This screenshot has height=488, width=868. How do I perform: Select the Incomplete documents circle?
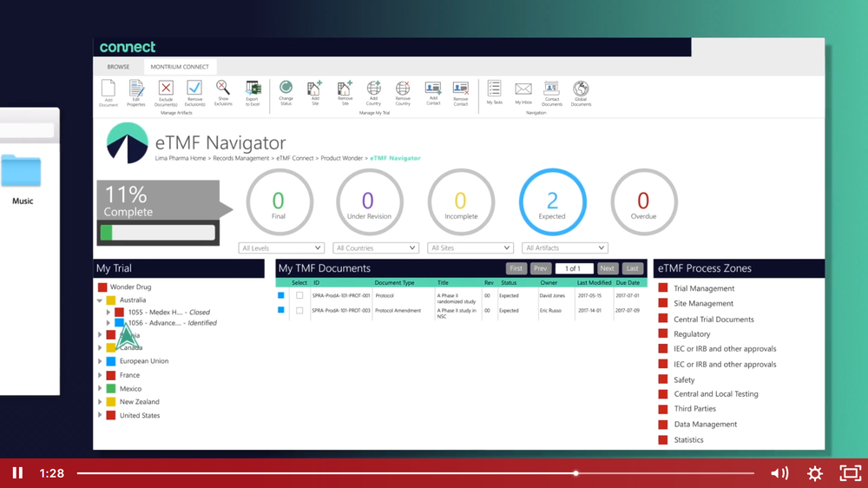tap(461, 202)
